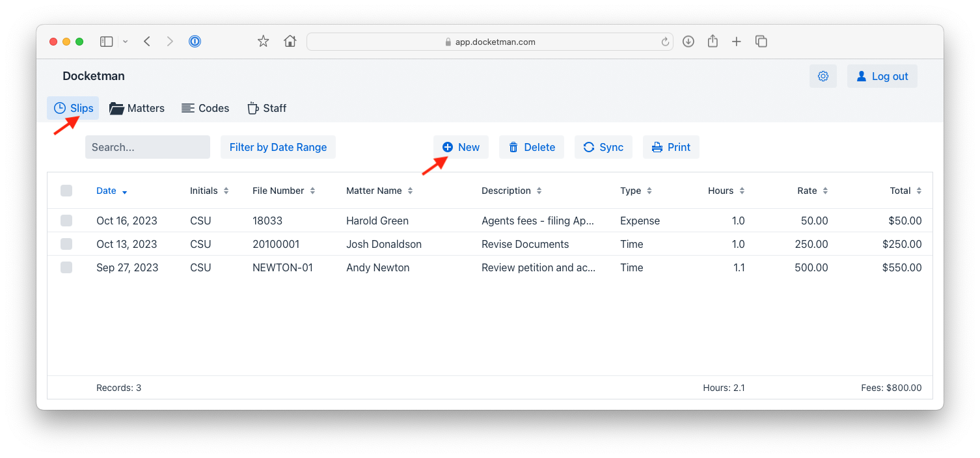Open the sidebar options chevron

tap(125, 42)
